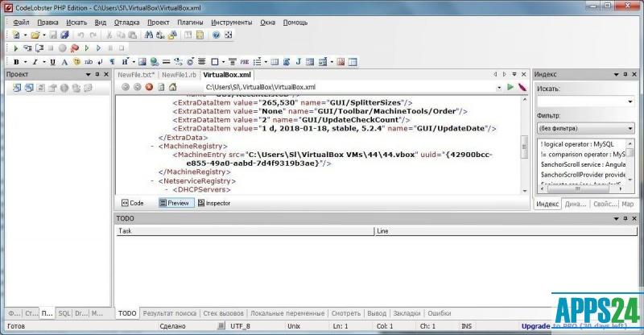Screen dimensions: 644x335
Task: Open dropdown arrow next to Open folder icon
Action: click(x=44, y=35)
